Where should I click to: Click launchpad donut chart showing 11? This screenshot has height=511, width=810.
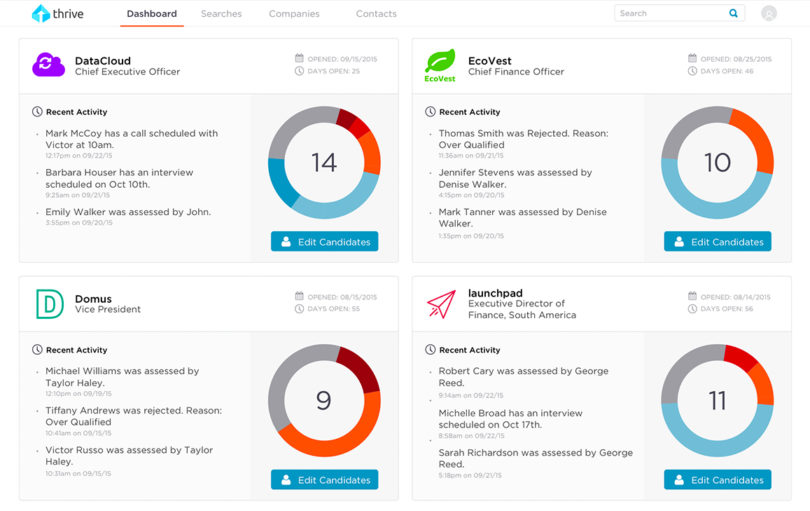pyautogui.click(x=718, y=400)
